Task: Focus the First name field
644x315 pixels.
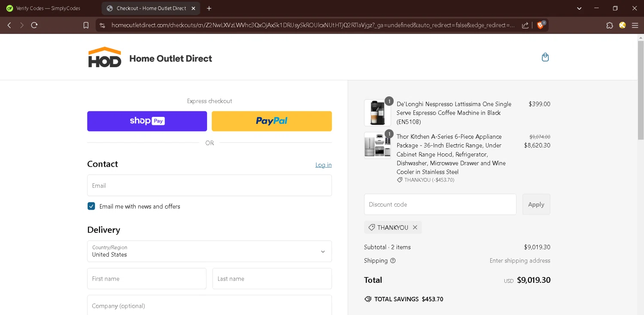Action: [147, 278]
